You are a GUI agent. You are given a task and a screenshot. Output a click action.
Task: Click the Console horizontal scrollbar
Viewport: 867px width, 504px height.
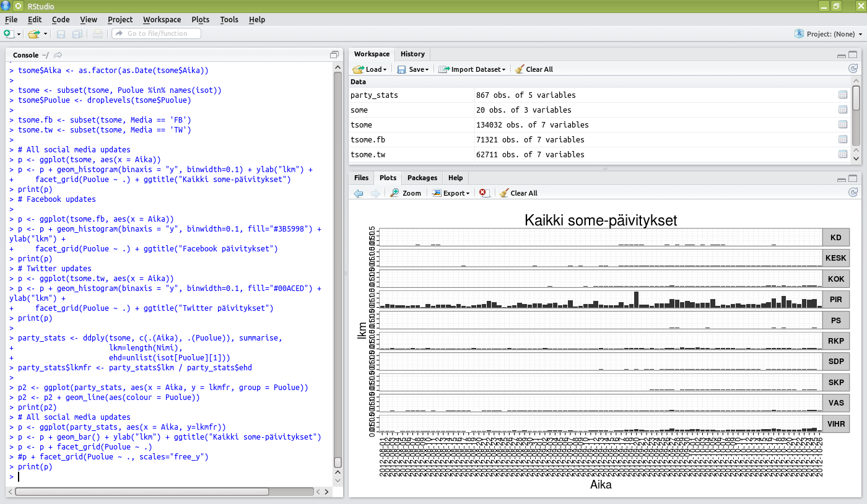[142, 492]
